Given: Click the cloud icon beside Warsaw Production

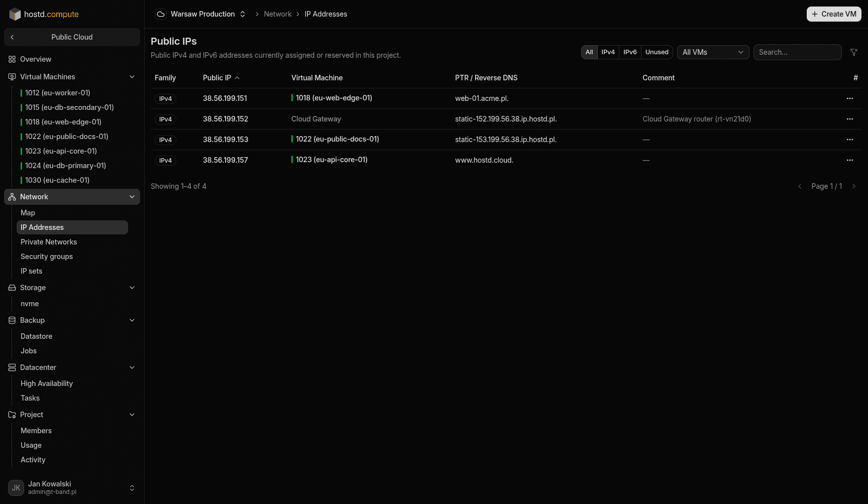Looking at the screenshot, I should [161, 14].
